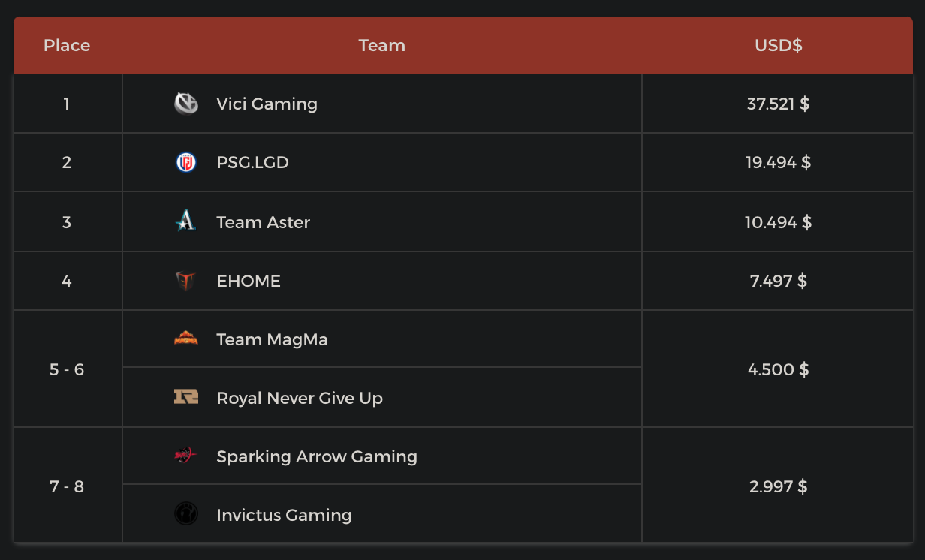Click the 5 - 6 placement cell

coord(67,369)
